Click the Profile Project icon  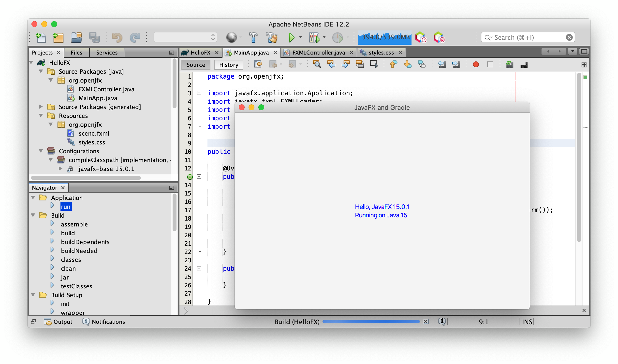[x=338, y=38]
